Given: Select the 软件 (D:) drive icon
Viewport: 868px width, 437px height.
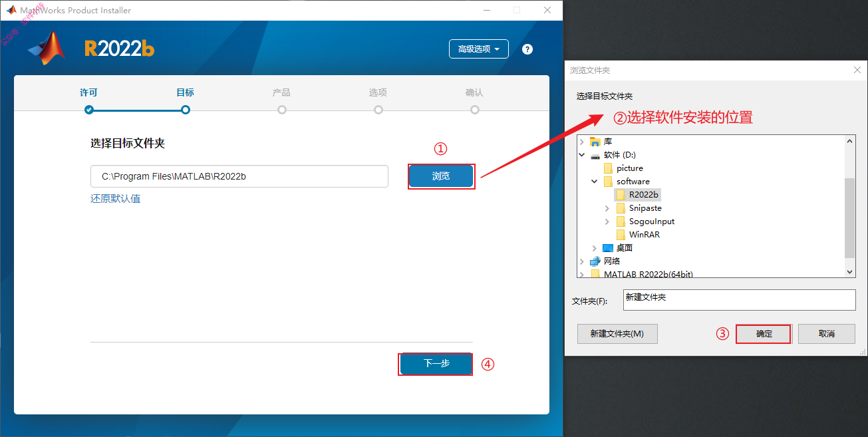Looking at the screenshot, I should click(x=595, y=155).
